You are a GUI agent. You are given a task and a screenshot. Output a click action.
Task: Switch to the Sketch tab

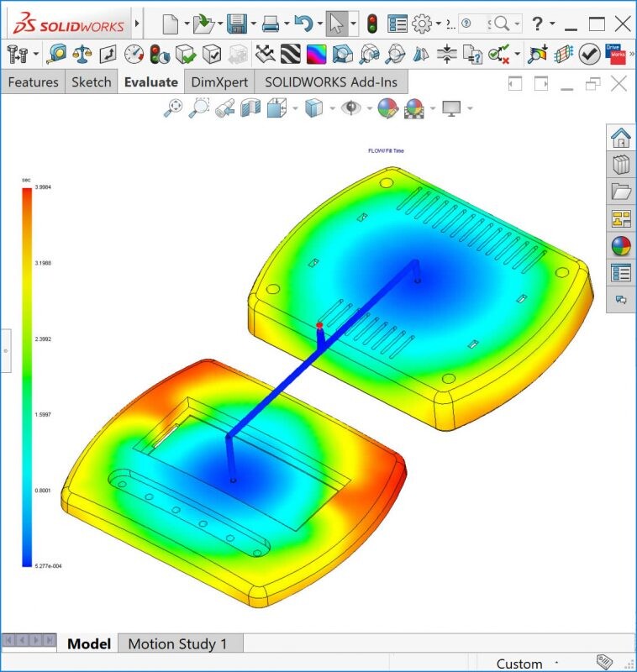pyautogui.click(x=91, y=81)
